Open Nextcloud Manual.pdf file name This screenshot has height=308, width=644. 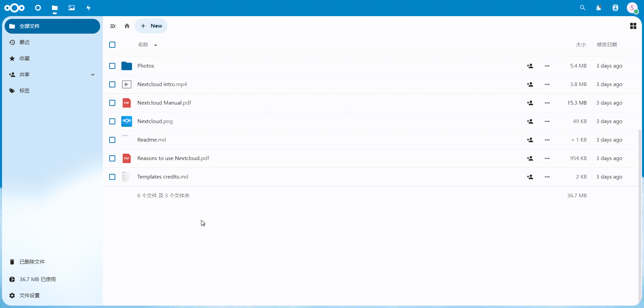click(164, 103)
